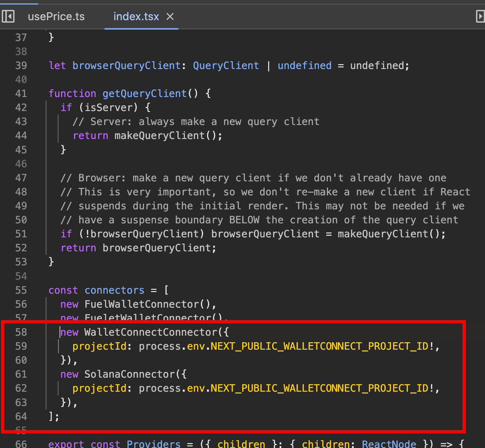Screen dimensions: 485x448
Task: Click line number 58 in gutter
Action: pos(21,332)
